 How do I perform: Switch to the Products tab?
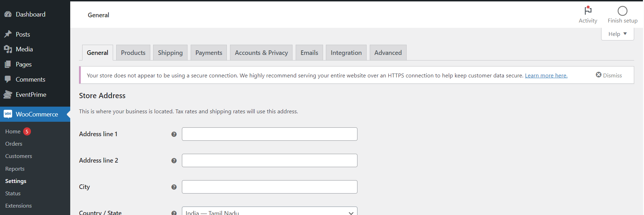(x=133, y=53)
